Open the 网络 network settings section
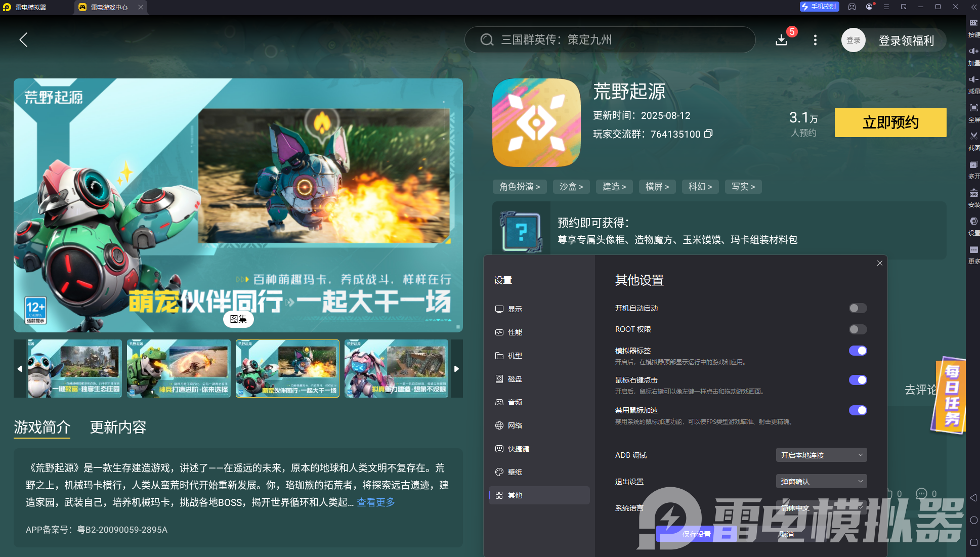This screenshot has height=557, width=980. 516,425
